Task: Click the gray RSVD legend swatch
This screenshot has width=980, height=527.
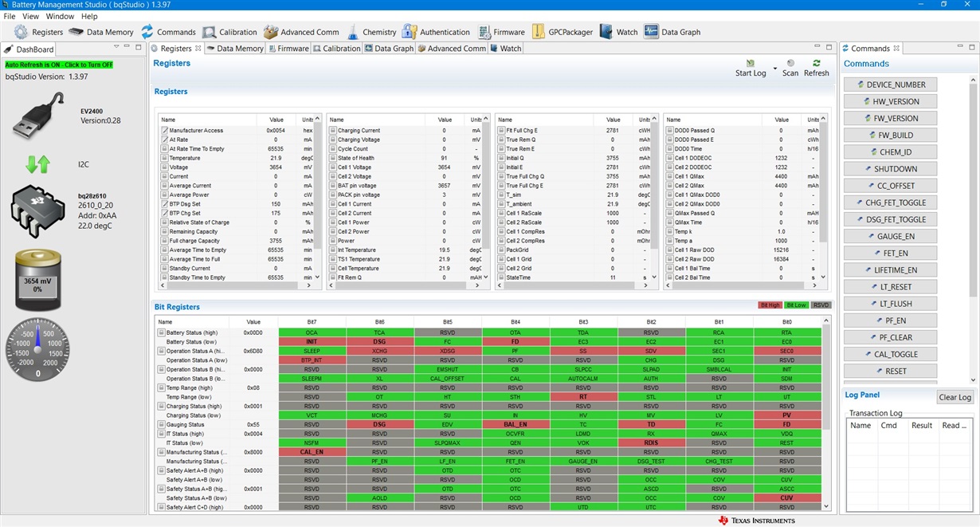Action: [821, 305]
